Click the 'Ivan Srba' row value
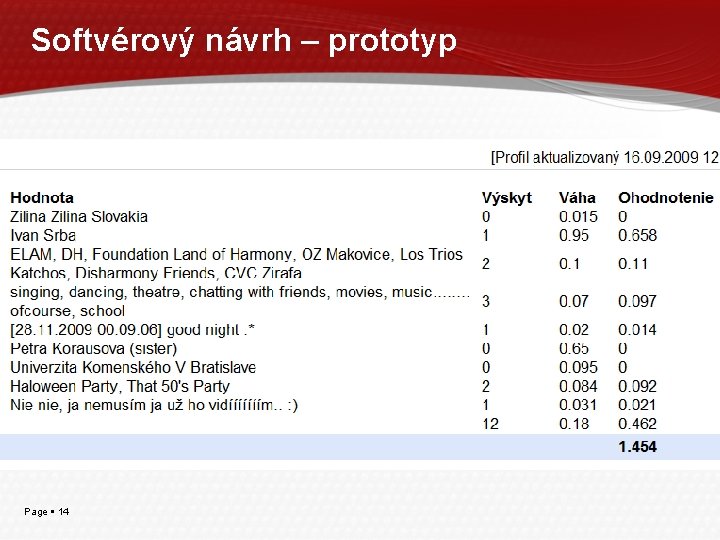This screenshot has height=540, width=720. coord(43,235)
